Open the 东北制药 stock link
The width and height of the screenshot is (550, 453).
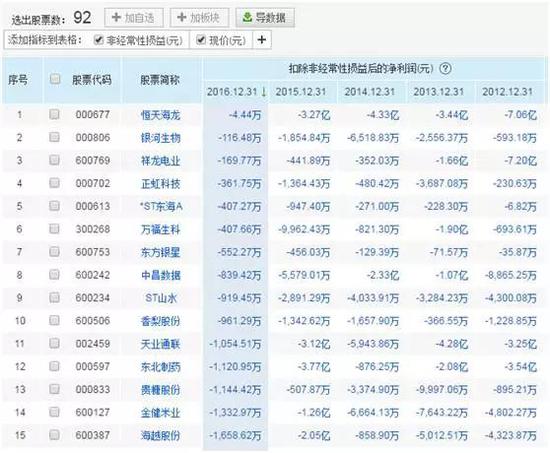point(160,367)
